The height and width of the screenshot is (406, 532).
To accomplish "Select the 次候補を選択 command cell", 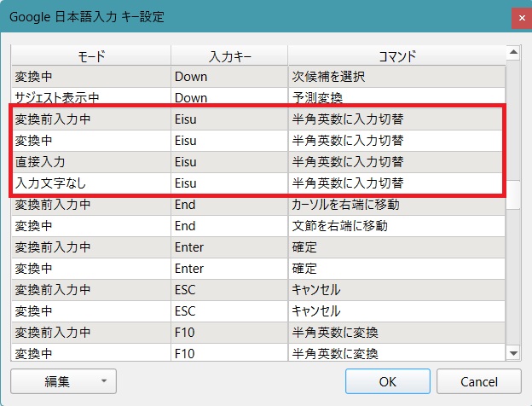I will (x=396, y=76).
